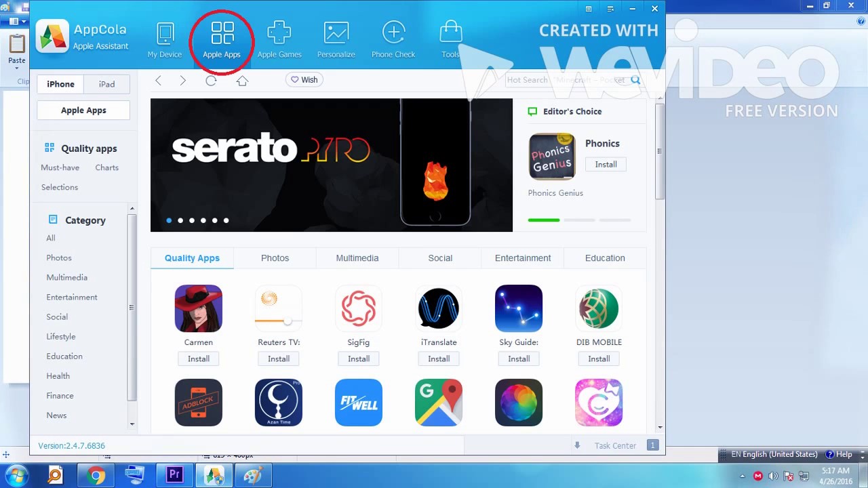868x488 pixels.
Task: Open the Charts list
Action: (x=106, y=167)
